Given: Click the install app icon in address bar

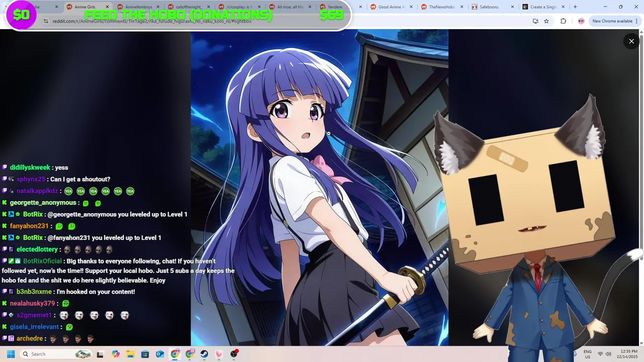Looking at the screenshot, I should (x=535, y=21).
